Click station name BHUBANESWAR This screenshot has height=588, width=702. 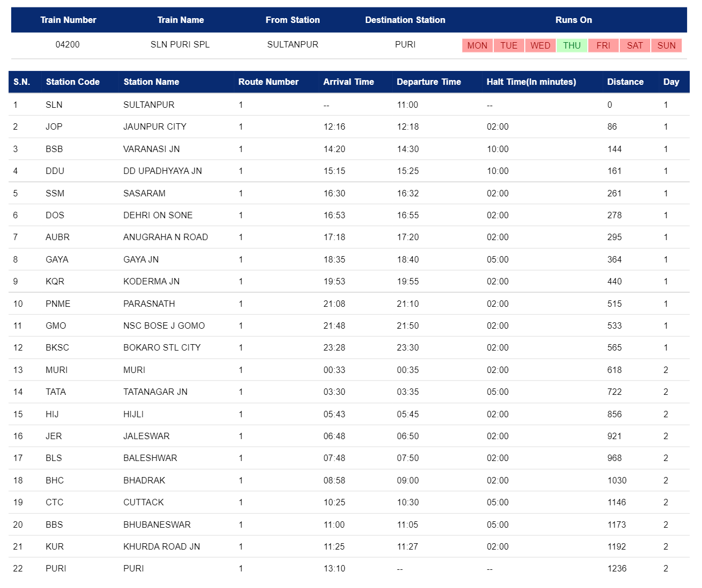157,525
